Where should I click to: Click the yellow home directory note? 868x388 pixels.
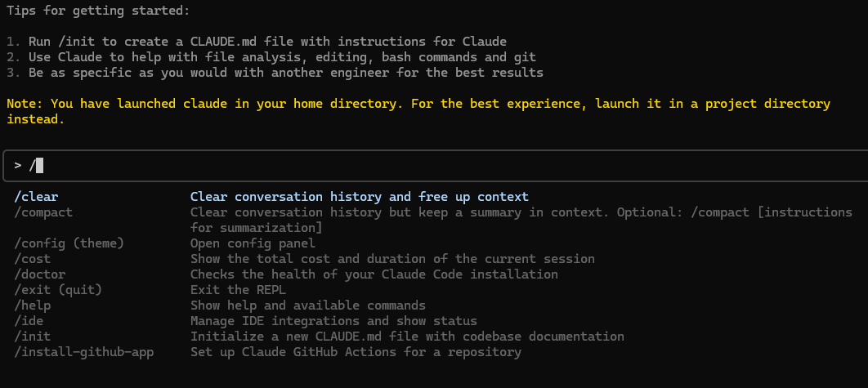pyautogui.click(x=418, y=111)
